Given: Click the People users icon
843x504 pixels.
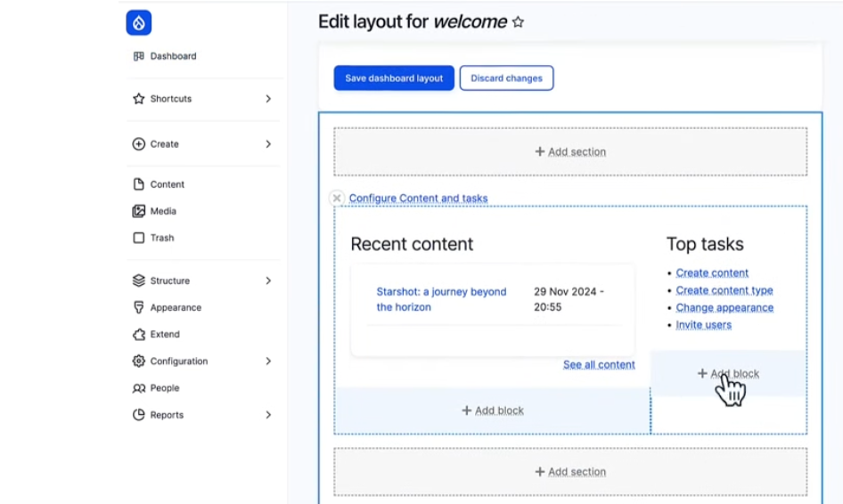Looking at the screenshot, I should [139, 388].
